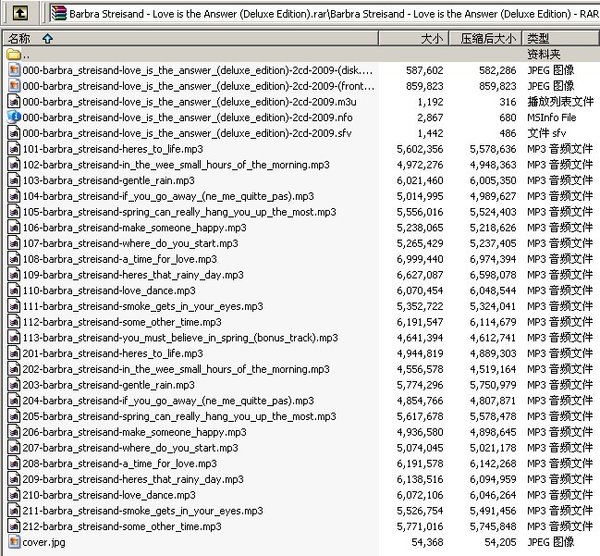This screenshot has width=600, height=556.
Task: Click icon of 101-barbra_streisand-heres_to_life.mp3
Action: coord(14,148)
